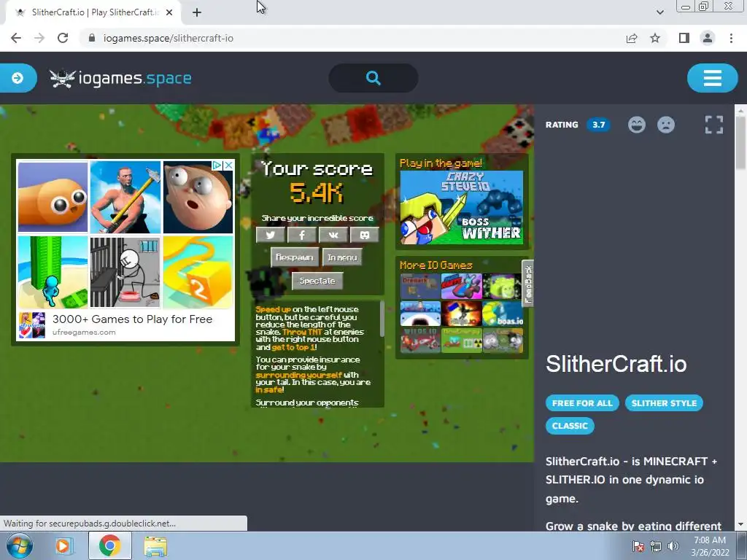This screenshot has width=747, height=560.
Task: Click the network tray icon
Action: [x=656, y=546]
